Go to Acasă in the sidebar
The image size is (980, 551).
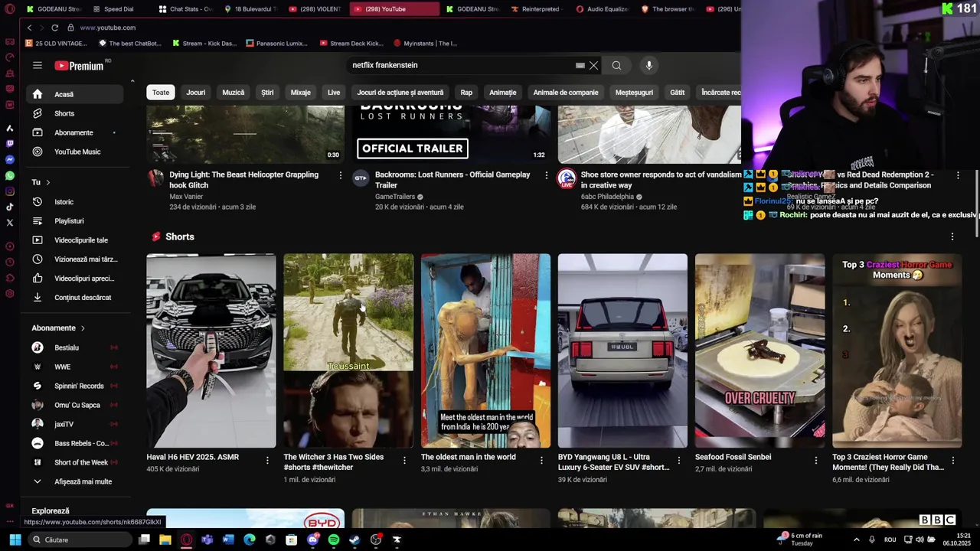pos(74,94)
